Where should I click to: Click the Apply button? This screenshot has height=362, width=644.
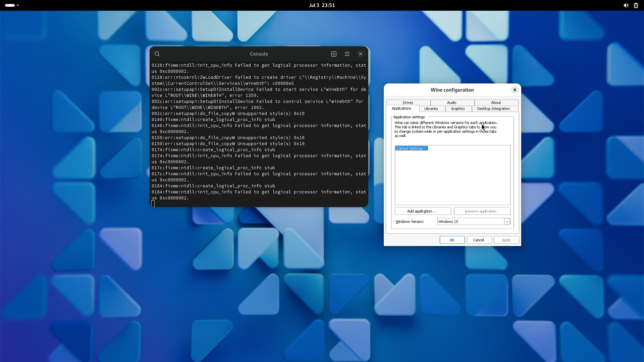point(506,240)
